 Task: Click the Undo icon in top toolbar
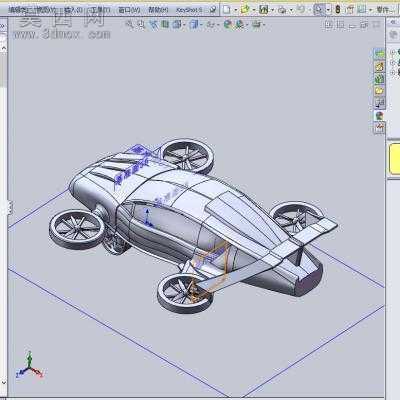(301, 10)
